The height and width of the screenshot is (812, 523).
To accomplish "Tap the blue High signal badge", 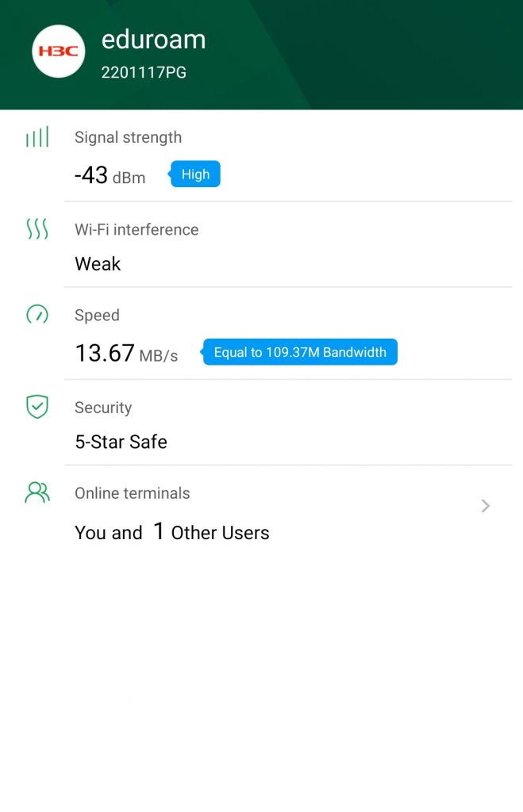I will (195, 174).
